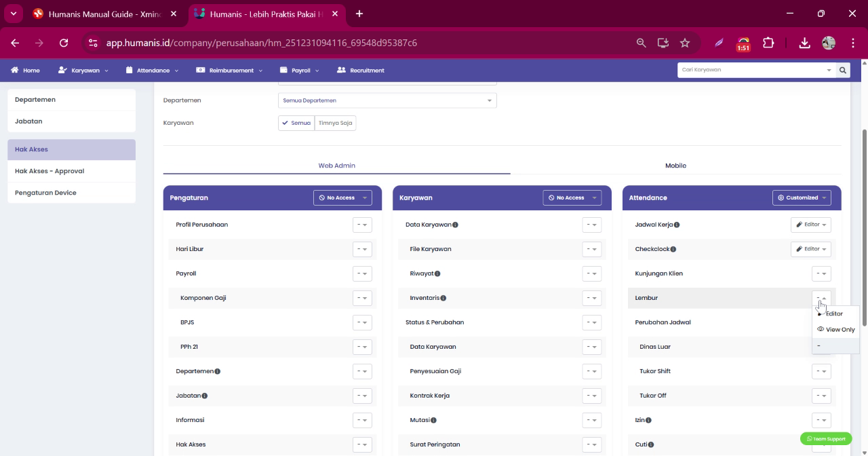Open the Pengaturan No Access dropdown

tap(342, 197)
